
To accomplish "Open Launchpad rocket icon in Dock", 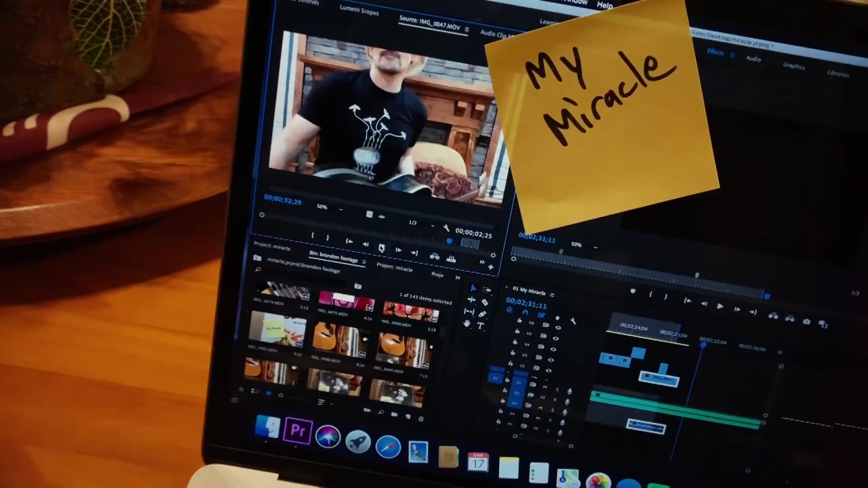I will (x=357, y=441).
